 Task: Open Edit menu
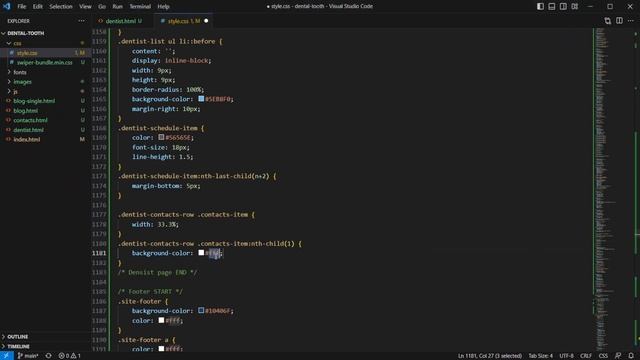click(x=38, y=6)
